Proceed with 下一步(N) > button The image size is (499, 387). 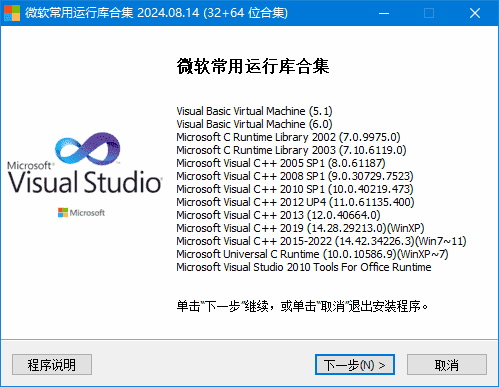355,364
